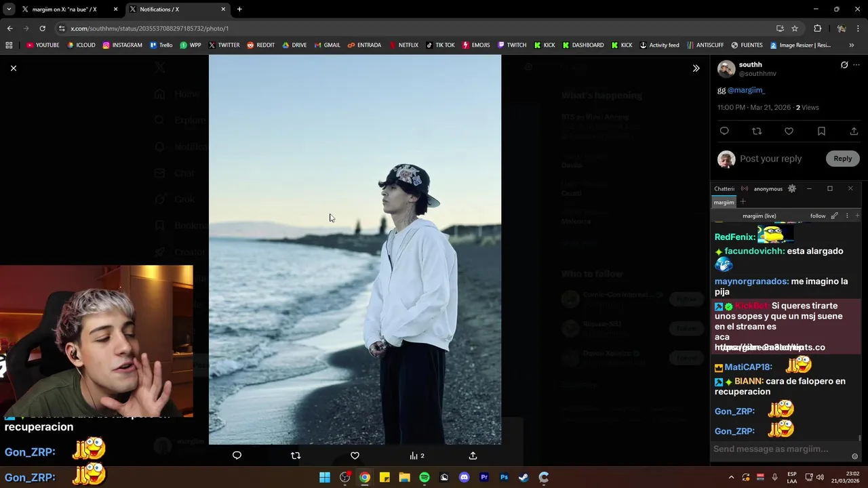This screenshot has width=868, height=488.
Task: Click the share icon in the tweet sidebar
Action: click(x=854, y=131)
